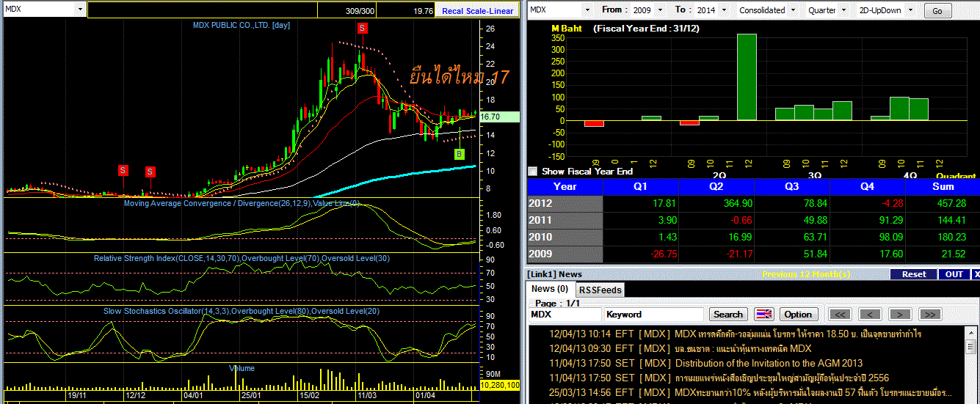
Task: Click the Moving Average Convergence / Divergence title
Action: [242, 203]
